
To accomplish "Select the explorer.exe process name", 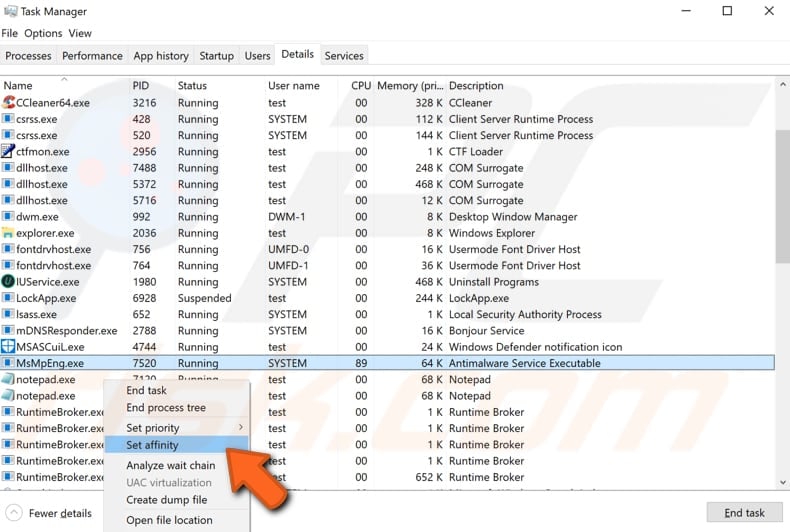I will pyautogui.click(x=45, y=233).
